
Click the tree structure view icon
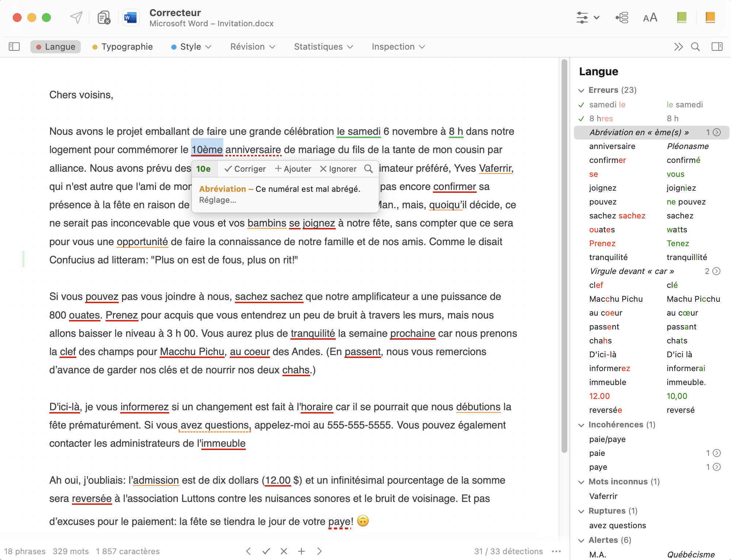click(622, 18)
